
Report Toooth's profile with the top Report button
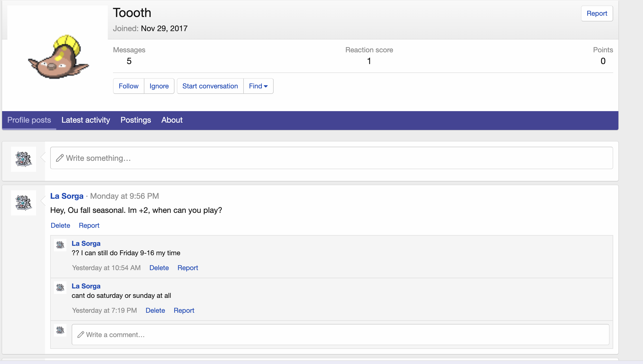(597, 13)
